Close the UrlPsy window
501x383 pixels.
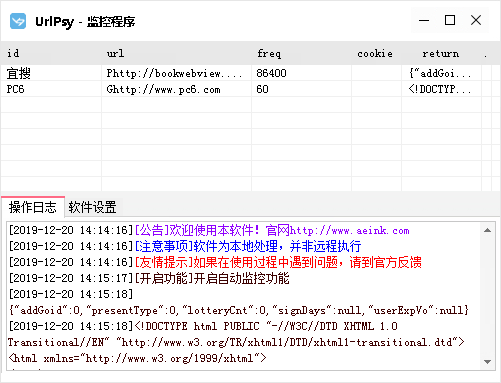point(476,21)
